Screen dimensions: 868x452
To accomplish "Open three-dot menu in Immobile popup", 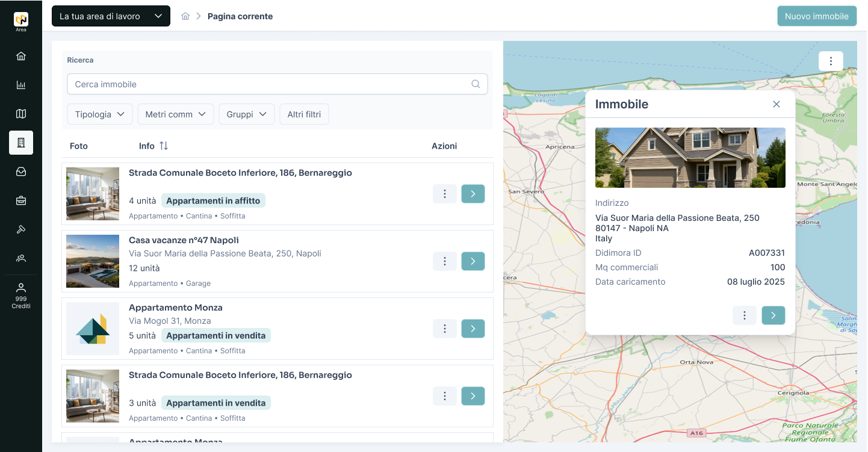I will coord(745,315).
